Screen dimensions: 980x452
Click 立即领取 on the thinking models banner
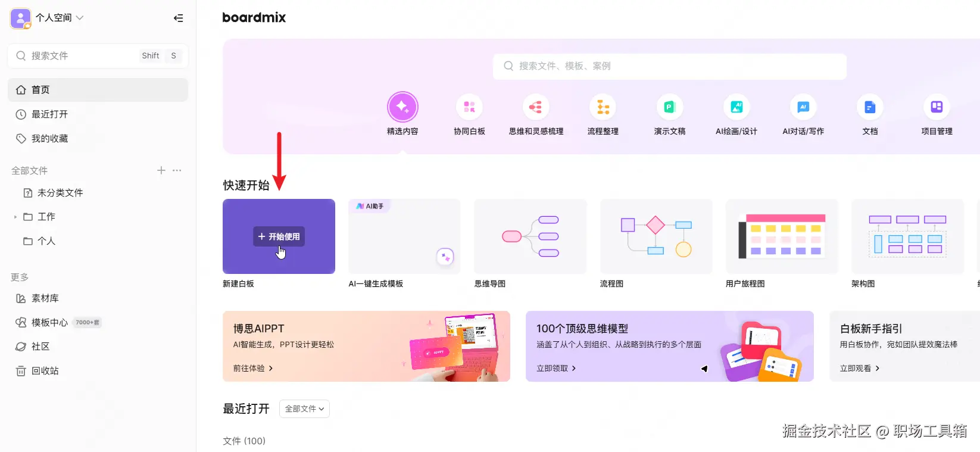click(x=556, y=368)
